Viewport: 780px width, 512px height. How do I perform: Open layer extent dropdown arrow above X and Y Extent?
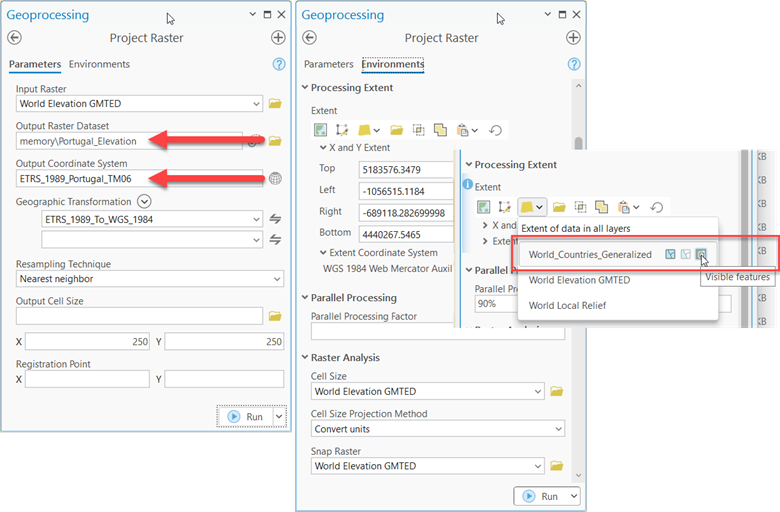(x=377, y=130)
